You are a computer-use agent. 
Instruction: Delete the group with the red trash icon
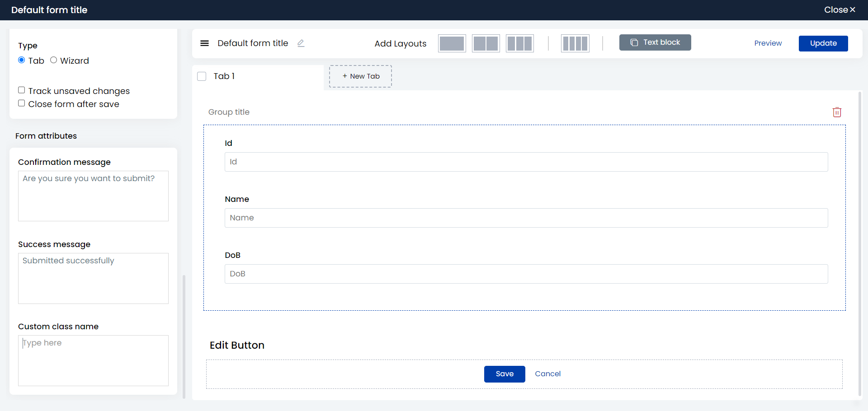point(837,112)
